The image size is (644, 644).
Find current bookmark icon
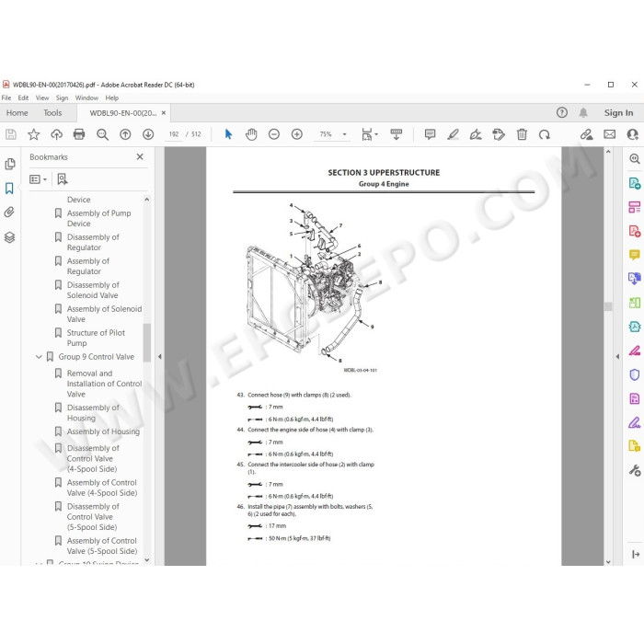[62, 179]
